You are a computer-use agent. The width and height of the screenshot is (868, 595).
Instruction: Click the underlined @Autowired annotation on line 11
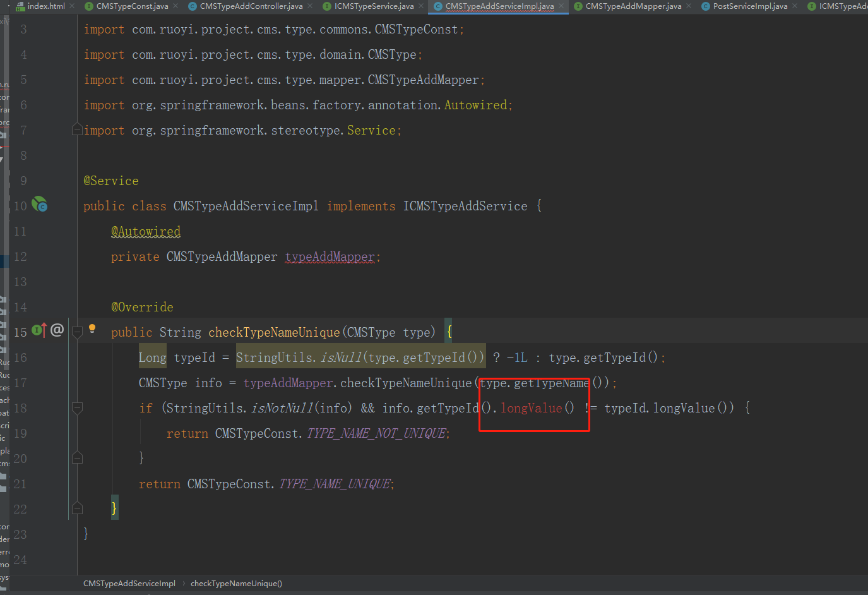click(x=146, y=232)
